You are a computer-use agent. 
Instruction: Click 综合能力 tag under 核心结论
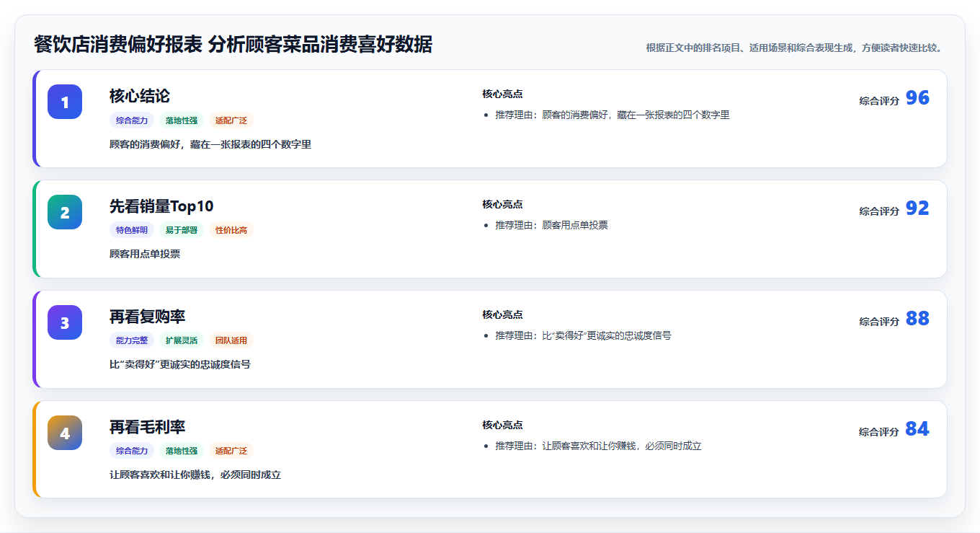pyautogui.click(x=132, y=120)
